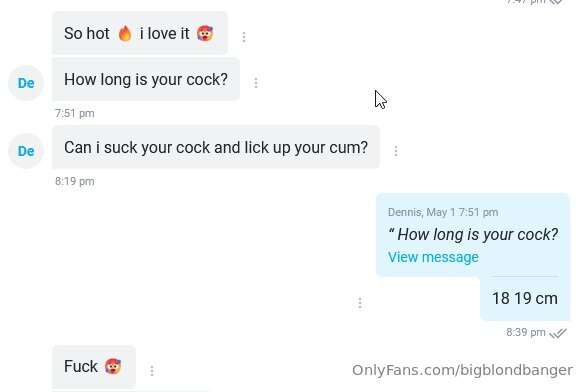Click the double-check read receipt icon
Viewport: 586px width, 392px height.
pyautogui.click(x=558, y=333)
